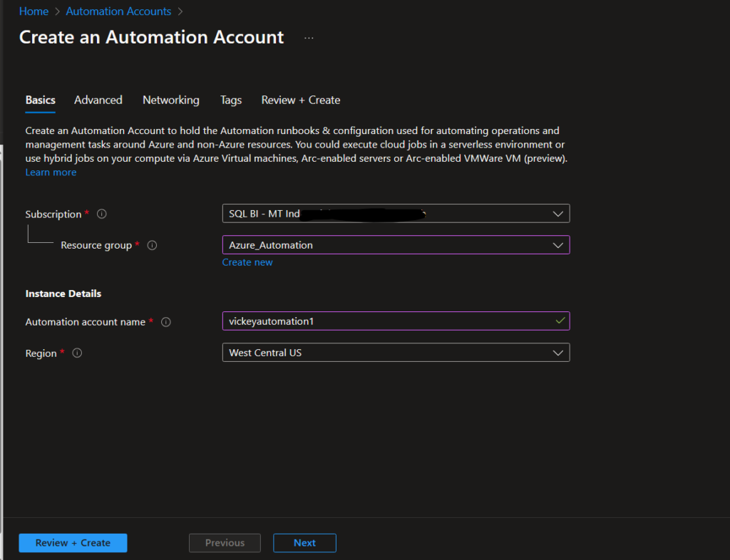Open the Learn more link
This screenshot has width=730, height=560.
(51, 172)
